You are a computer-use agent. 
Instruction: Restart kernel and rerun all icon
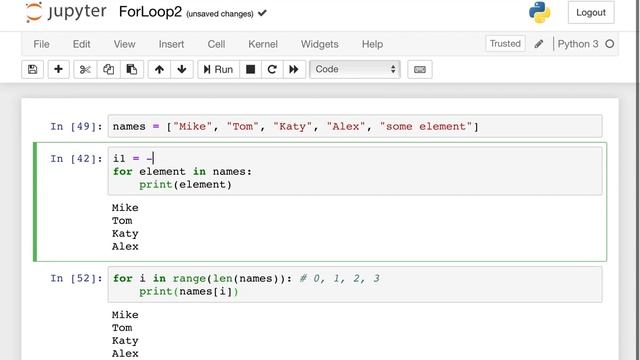point(294,69)
